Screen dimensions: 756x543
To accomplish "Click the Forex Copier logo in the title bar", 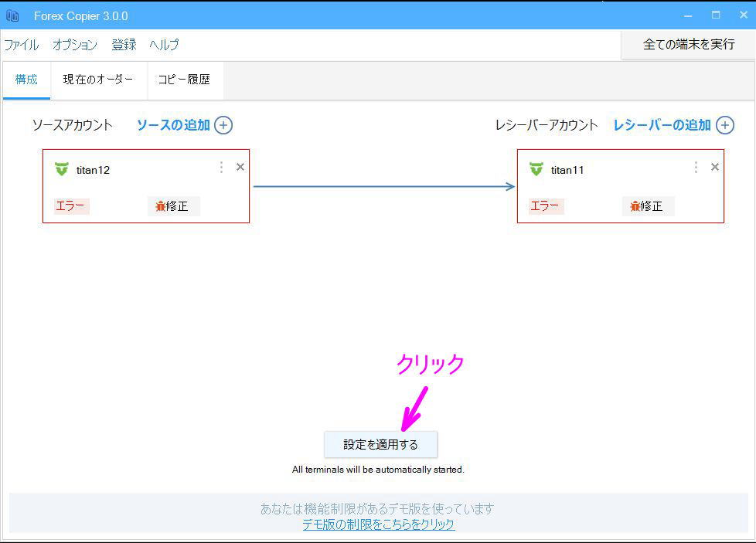I will coord(12,15).
